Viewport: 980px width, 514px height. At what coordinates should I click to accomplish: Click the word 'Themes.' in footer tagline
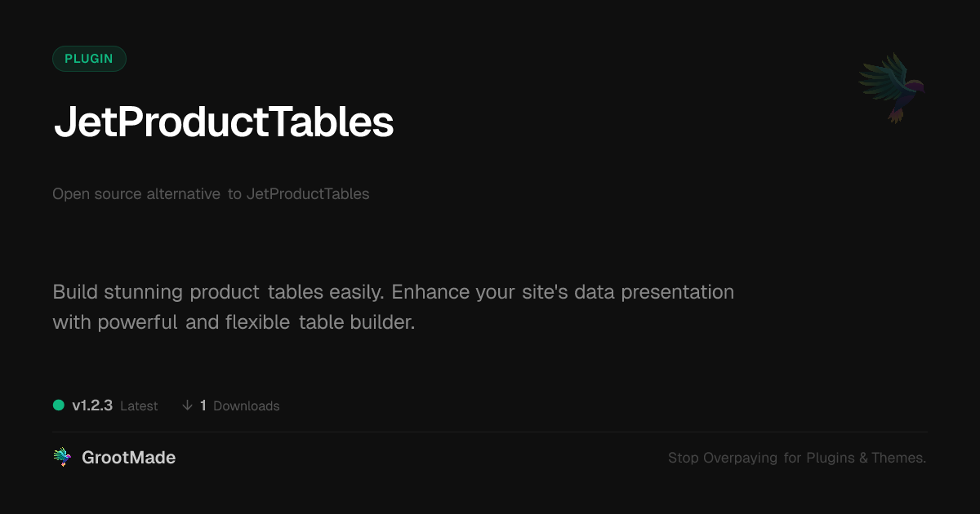click(x=898, y=458)
